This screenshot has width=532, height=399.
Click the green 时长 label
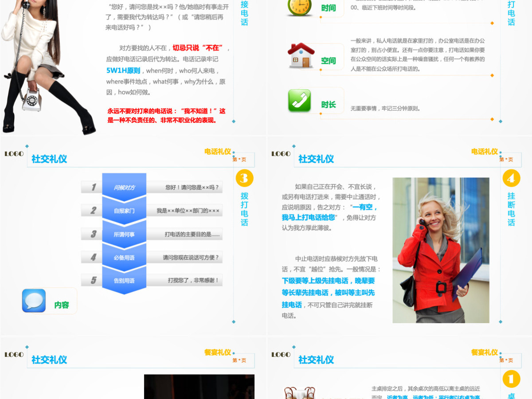(x=329, y=105)
